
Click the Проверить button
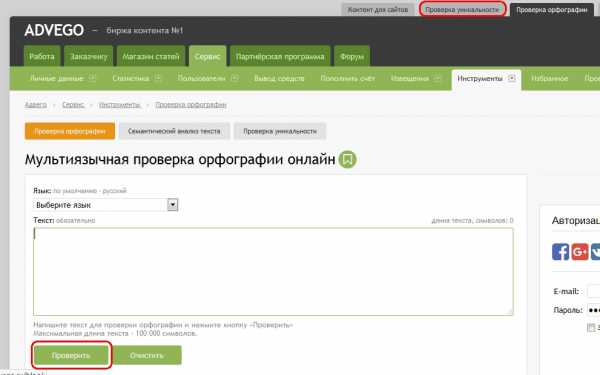point(71,355)
